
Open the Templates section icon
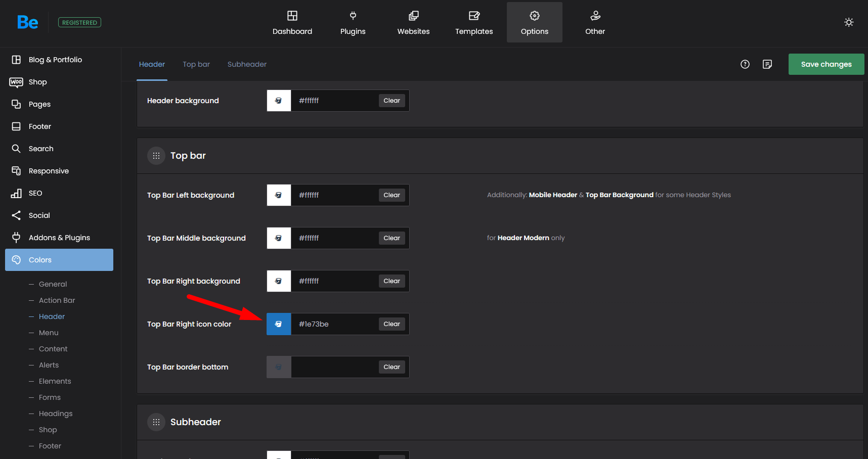(474, 16)
